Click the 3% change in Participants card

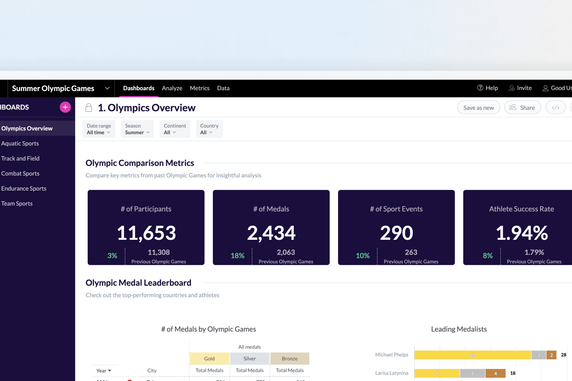click(112, 255)
